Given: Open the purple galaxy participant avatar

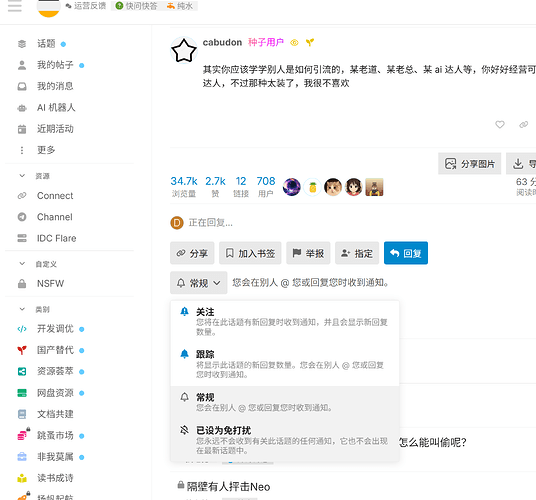Looking at the screenshot, I should [292, 187].
